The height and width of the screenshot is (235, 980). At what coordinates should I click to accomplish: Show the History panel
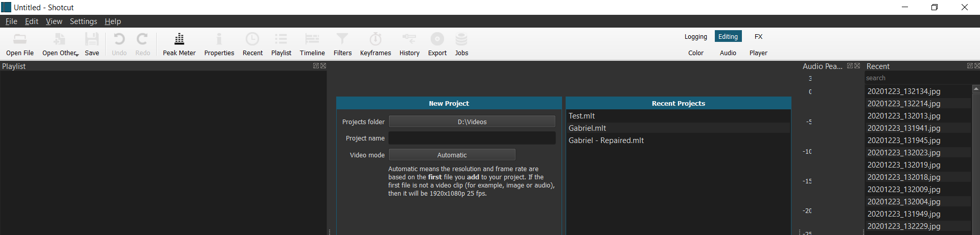[x=409, y=44]
